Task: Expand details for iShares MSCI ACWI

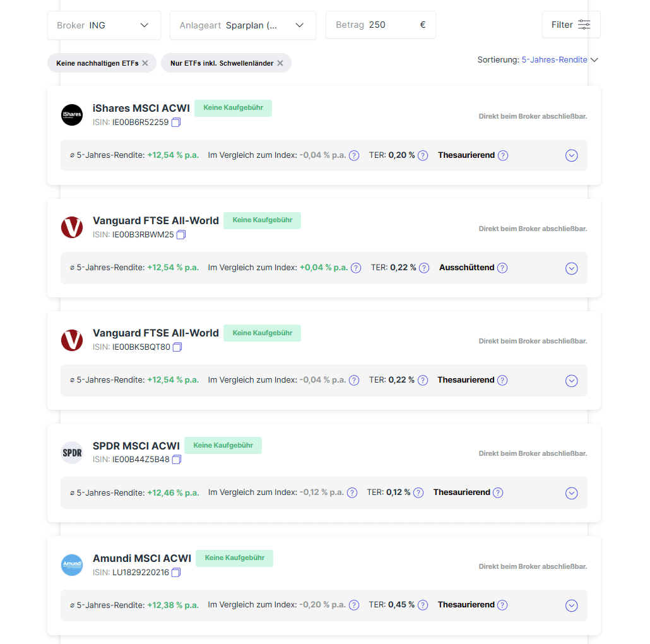Action: tap(571, 155)
